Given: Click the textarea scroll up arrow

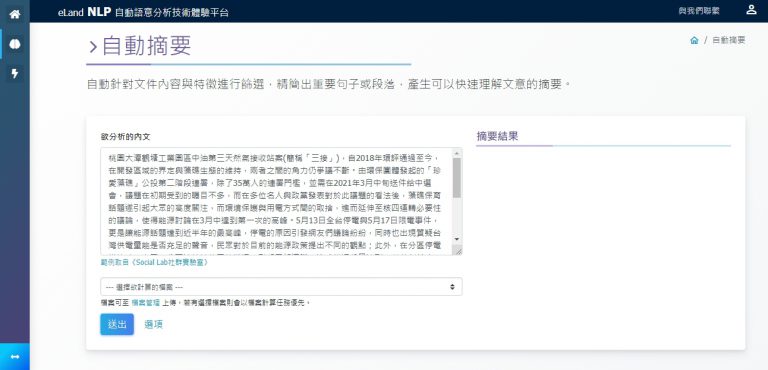Looking at the screenshot, I should 457,152.
